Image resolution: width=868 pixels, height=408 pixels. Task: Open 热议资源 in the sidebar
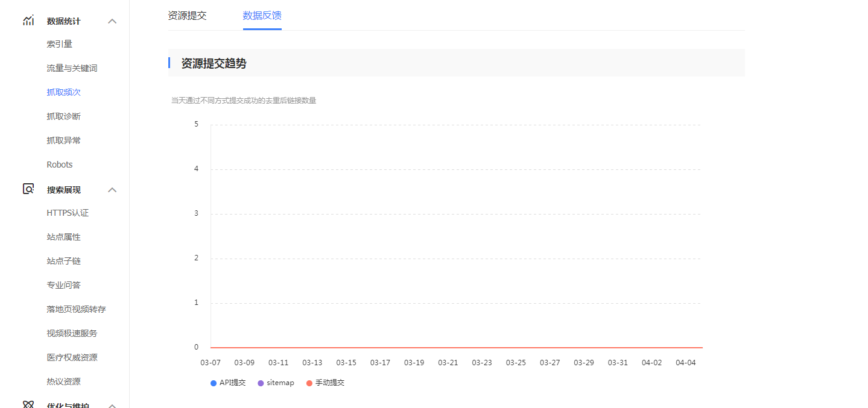point(63,381)
